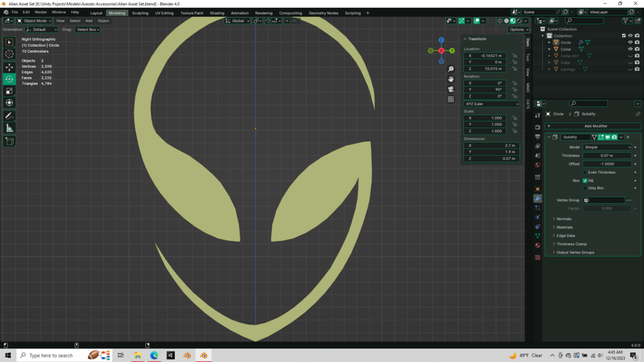Open the Object Mode dropdown
The height and width of the screenshot is (362, 644).
pos(34,21)
